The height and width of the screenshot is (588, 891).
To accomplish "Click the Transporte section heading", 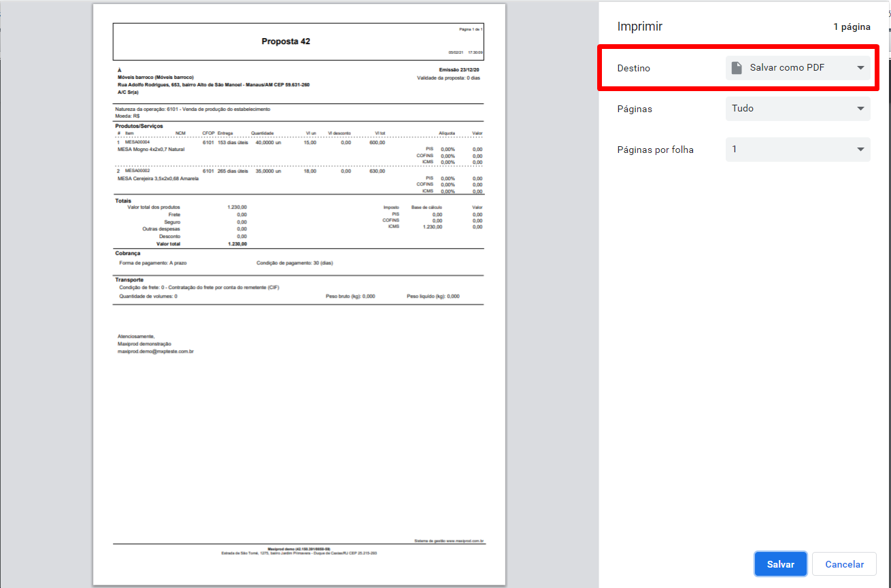I will [x=129, y=279].
